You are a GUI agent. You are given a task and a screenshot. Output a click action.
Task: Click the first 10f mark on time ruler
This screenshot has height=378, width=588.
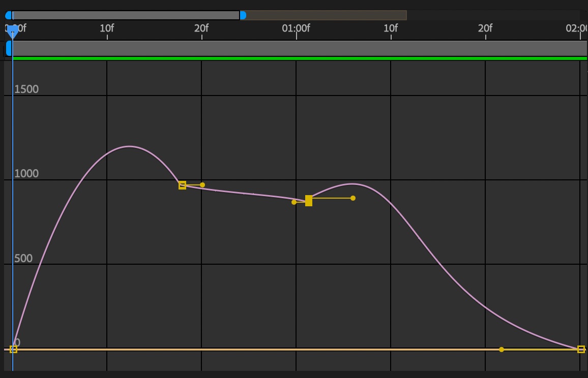(x=107, y=28)
